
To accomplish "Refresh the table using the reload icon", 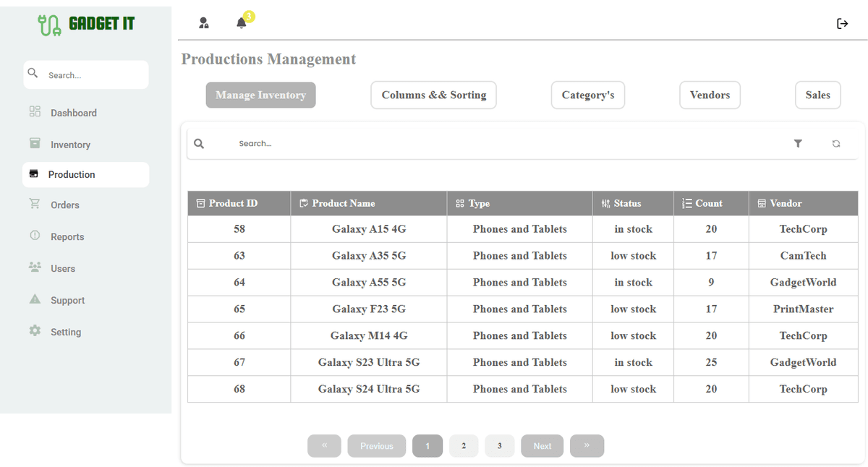I will 836,144.
